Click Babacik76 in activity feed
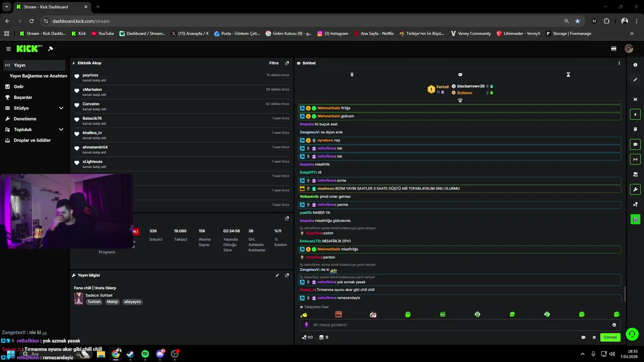 (92, 118)
